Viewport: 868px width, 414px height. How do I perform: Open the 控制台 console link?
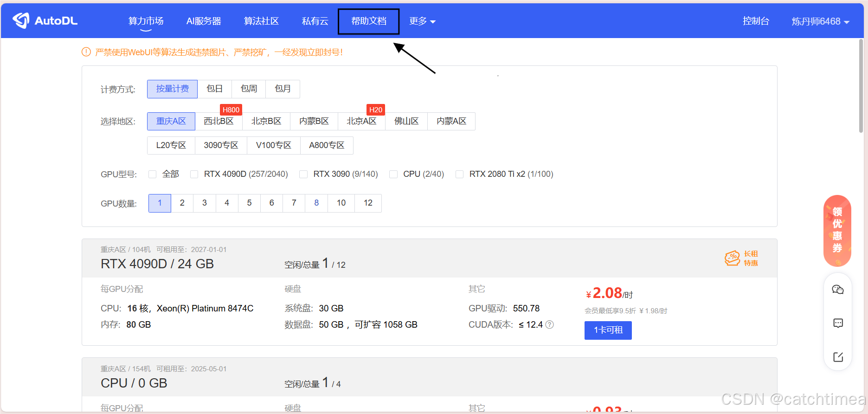click(x=756, y=21)
